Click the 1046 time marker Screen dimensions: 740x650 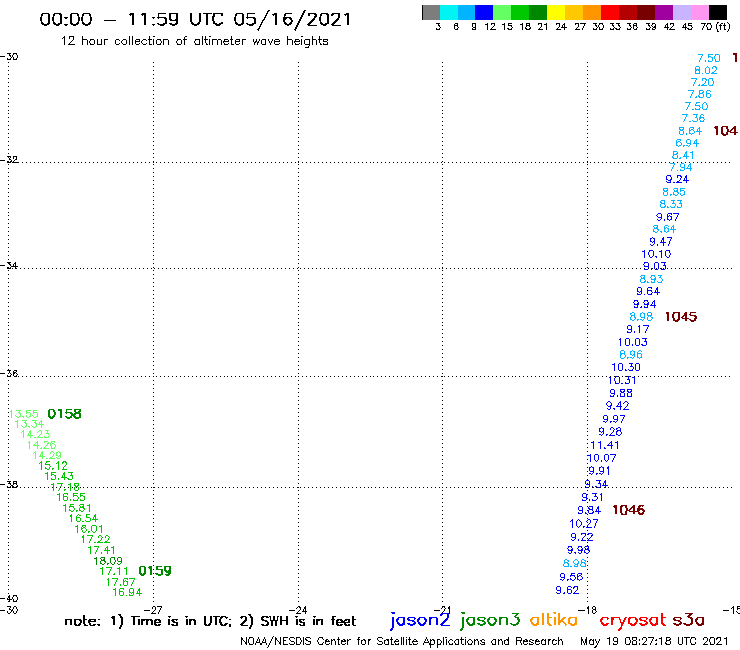[x=629, y=510]
